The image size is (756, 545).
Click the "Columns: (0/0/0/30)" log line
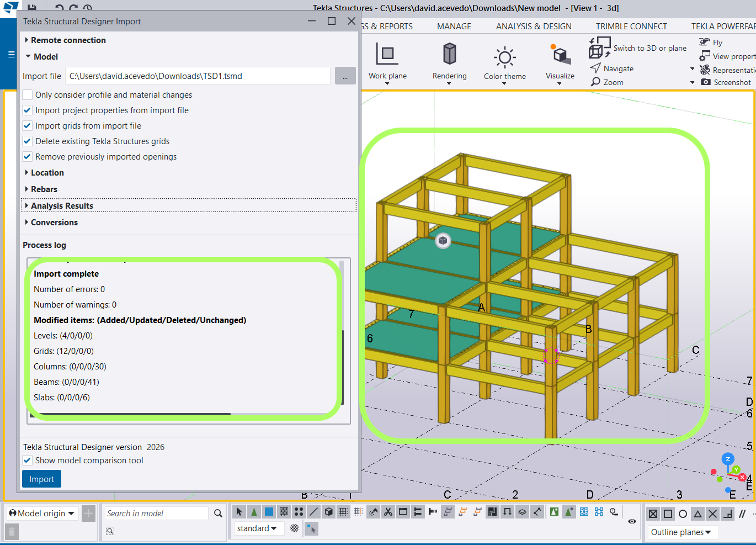coord(70,367)
